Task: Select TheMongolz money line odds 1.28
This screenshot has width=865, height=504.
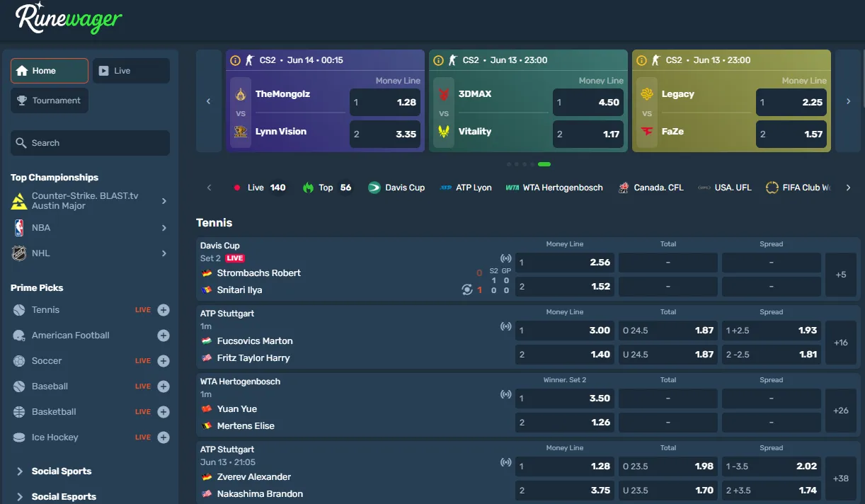Action: 384,103
